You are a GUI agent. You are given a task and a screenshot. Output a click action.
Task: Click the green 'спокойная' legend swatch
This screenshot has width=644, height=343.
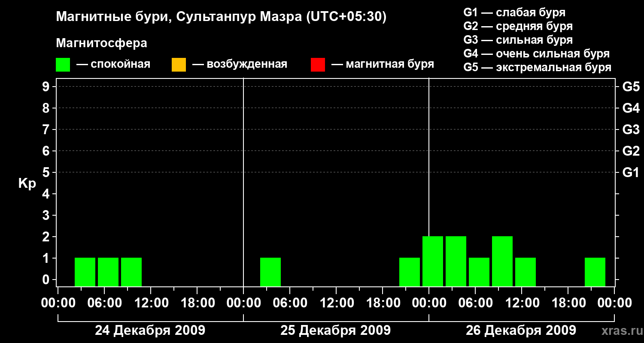(x=63, y=65)
